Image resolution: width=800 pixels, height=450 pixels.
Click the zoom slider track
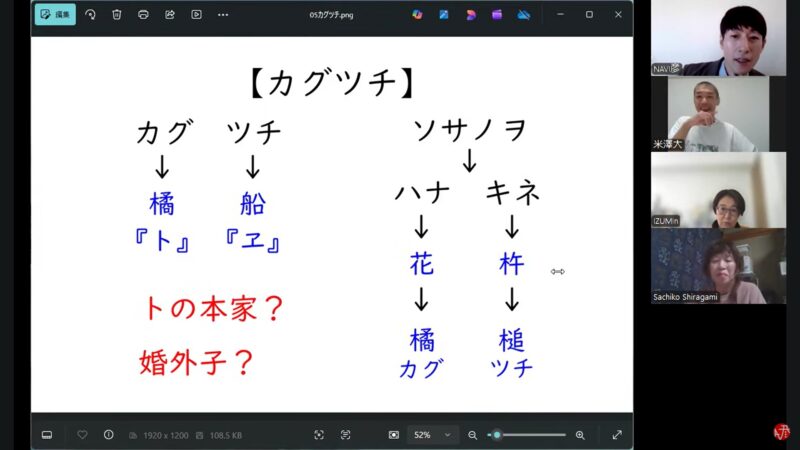click(527, 435)
